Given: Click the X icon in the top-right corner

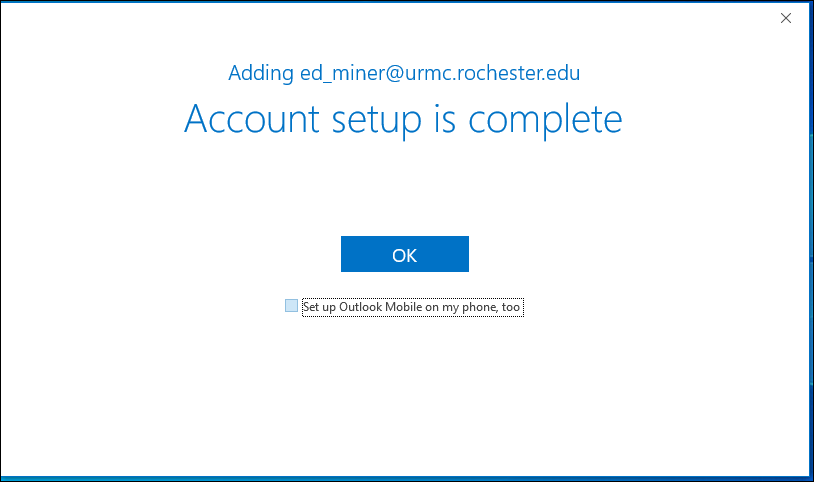Looking at the screenshot, I should [x=786, y=17].
